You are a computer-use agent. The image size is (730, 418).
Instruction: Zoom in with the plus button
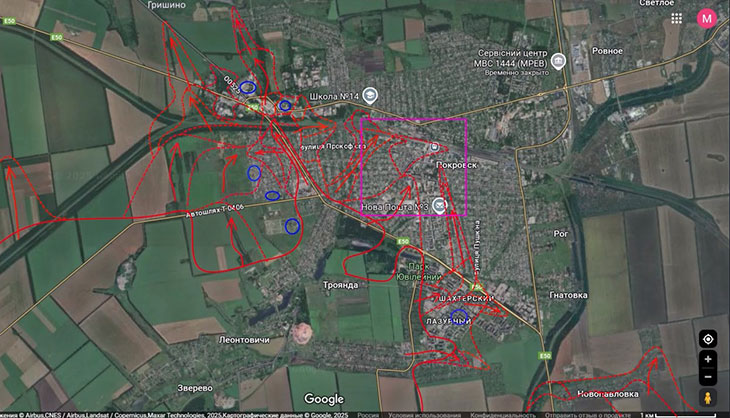pyautogui.click(x=708, y=359)
